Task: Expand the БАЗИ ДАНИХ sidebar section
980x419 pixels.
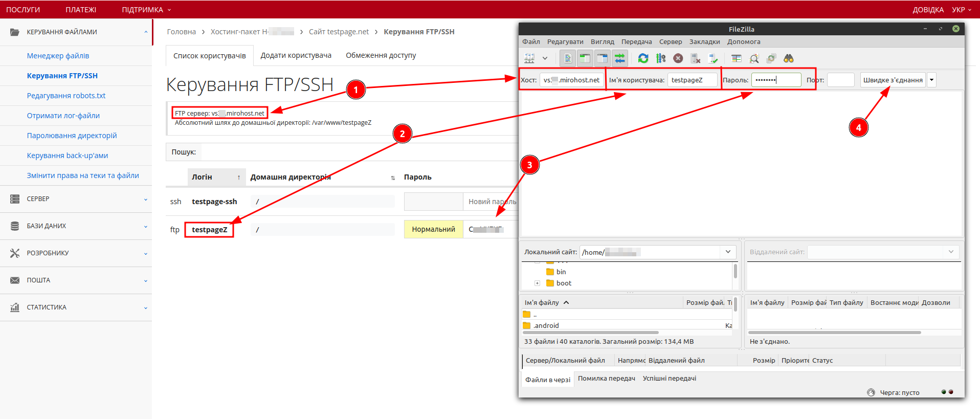Action: [x=76, y=226]
